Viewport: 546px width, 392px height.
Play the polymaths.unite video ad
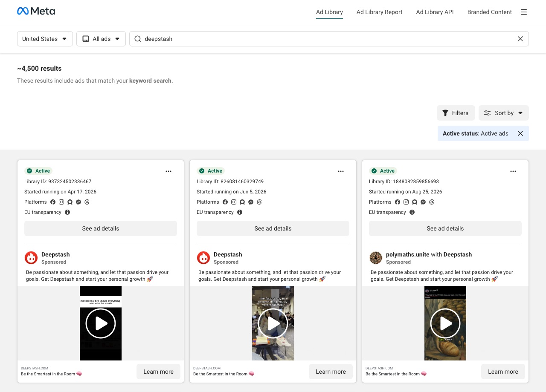[x=445, y=323]
